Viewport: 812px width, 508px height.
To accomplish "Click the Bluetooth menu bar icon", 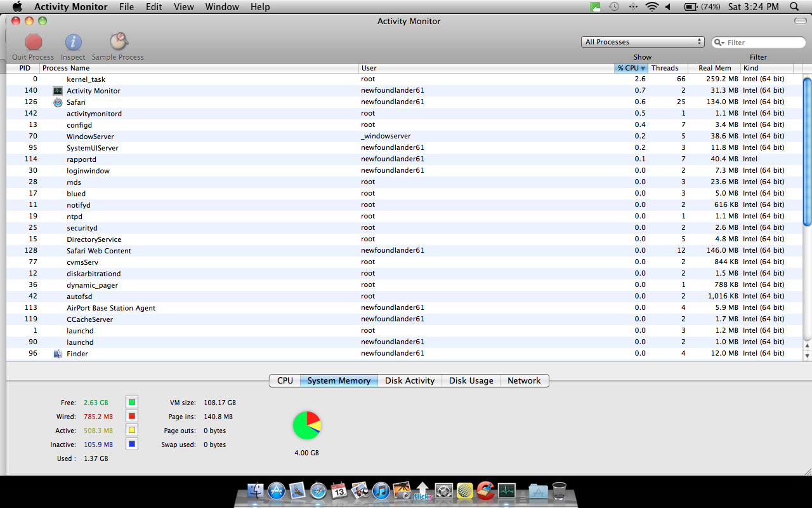I will tap(633, 7).
